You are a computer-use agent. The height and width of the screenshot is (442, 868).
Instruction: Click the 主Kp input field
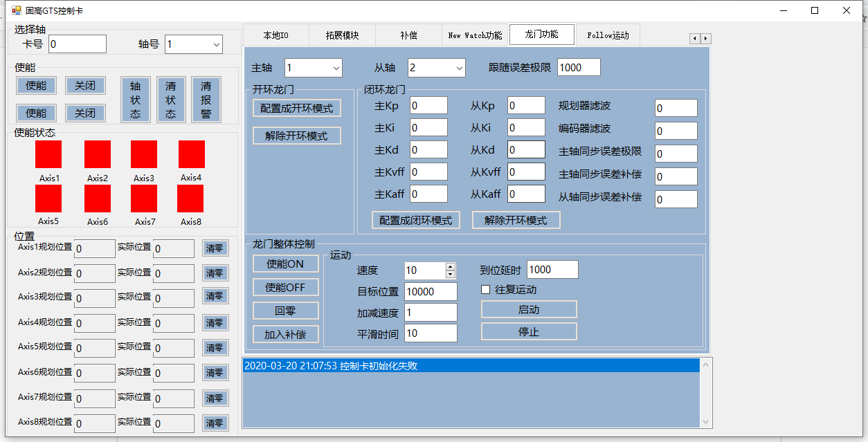pos(428,105)
